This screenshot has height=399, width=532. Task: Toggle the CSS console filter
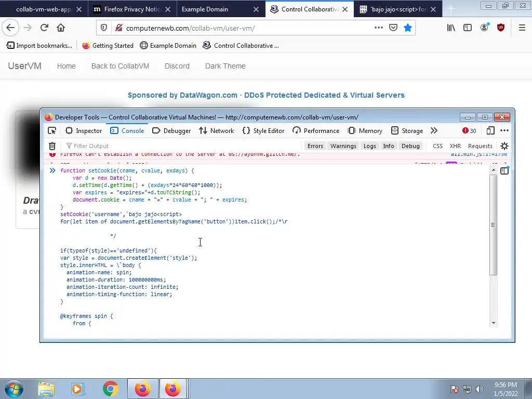pyautogui.click(x=437, y=146)
